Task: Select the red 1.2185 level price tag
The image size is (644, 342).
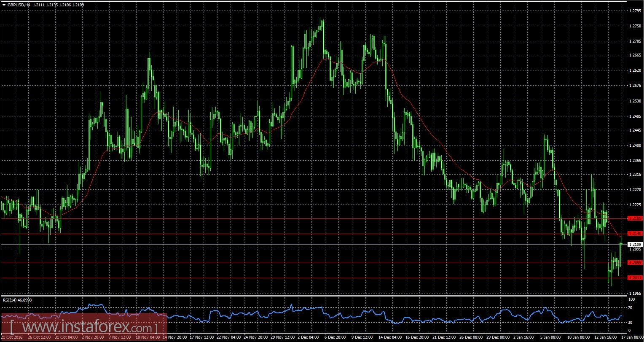Action: click(635, 218)
